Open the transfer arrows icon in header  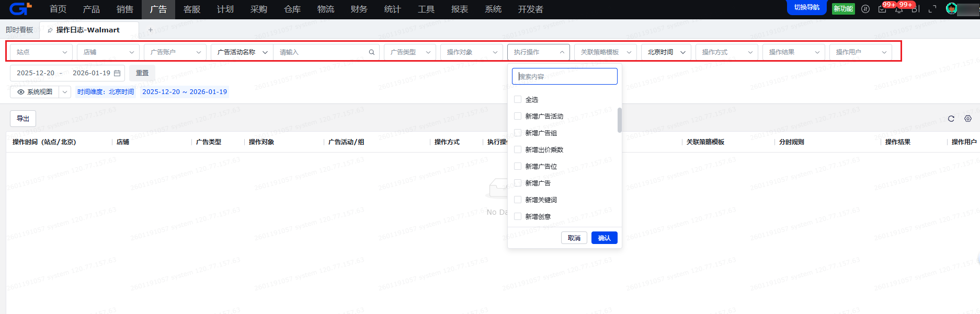(865, 9)
